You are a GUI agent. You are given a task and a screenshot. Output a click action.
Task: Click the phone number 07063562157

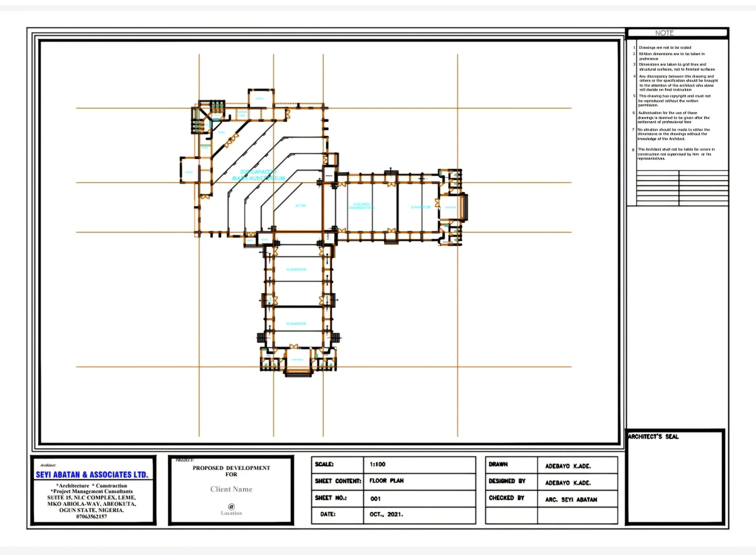[91, 516]
